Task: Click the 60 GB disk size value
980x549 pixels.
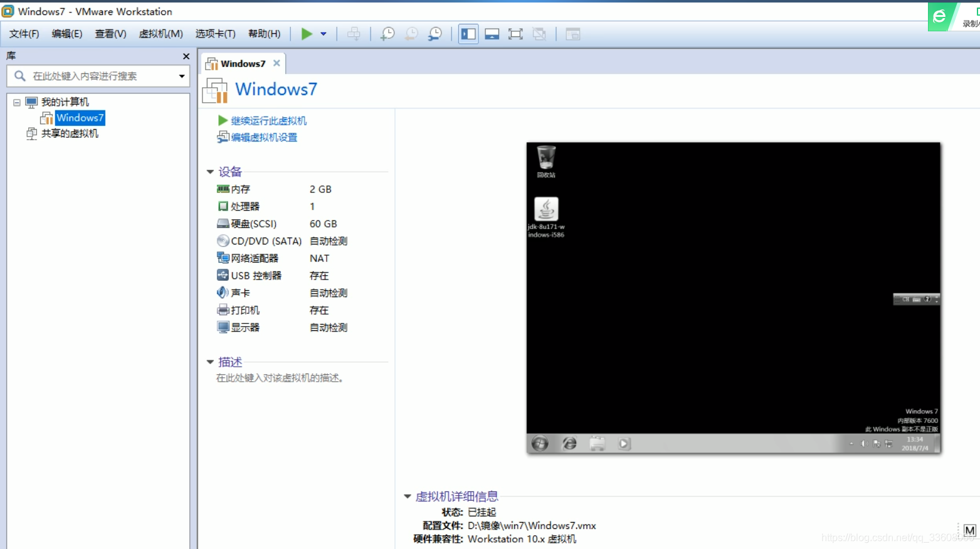Action: pyautogui.click(x=323, y=224)
